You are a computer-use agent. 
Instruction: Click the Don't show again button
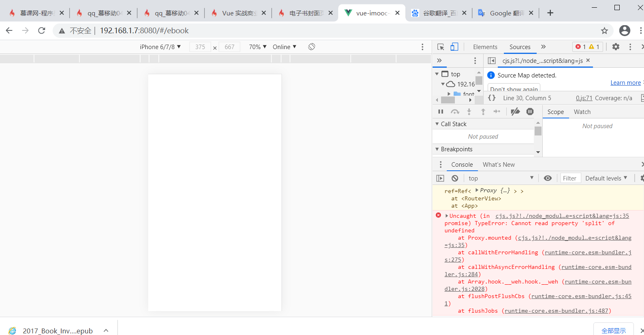click(514, 88)
